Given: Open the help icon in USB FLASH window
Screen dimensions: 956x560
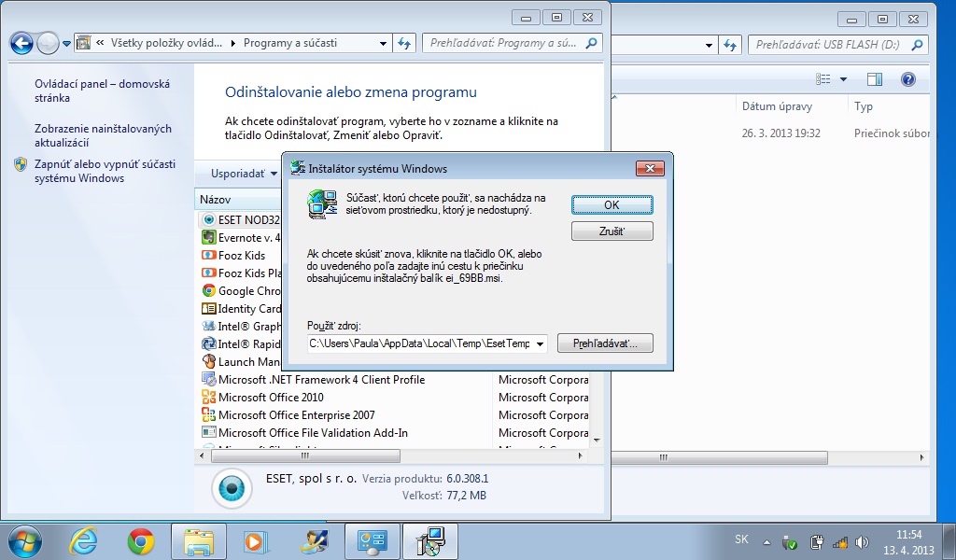Looking at the screenshot, I should point(907,79).
